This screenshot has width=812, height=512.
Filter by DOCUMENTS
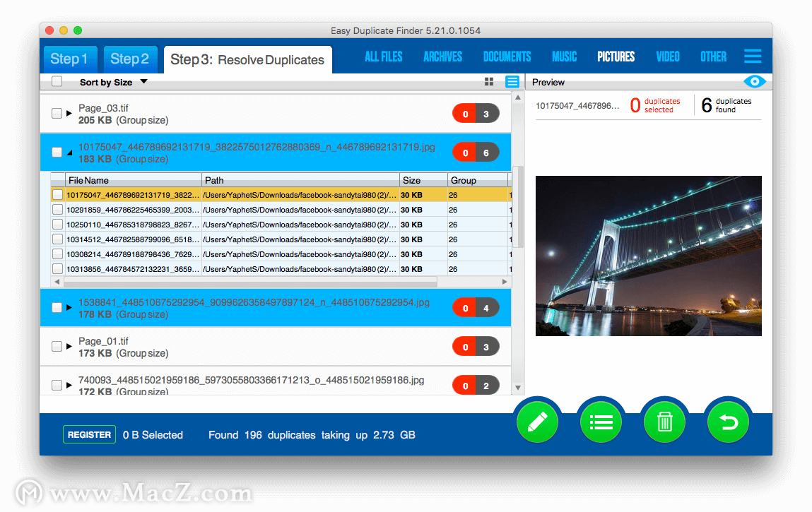click(507, 56)
